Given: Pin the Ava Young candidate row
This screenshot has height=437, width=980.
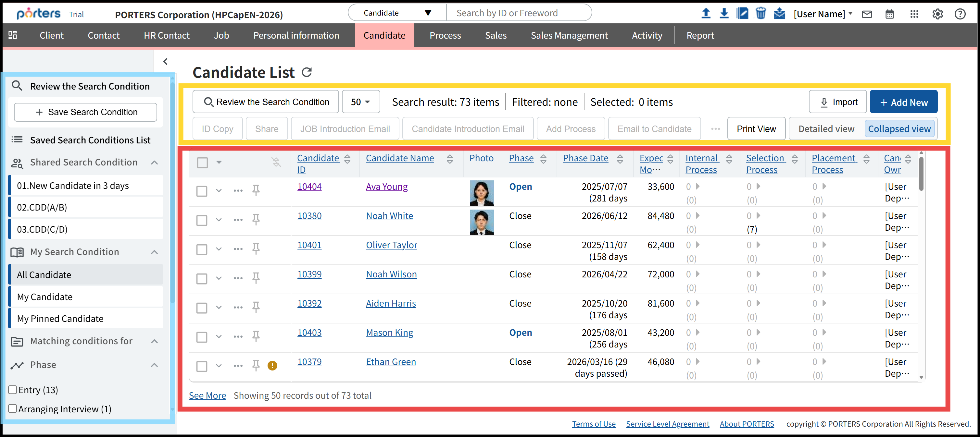Looking at the screenshot, I should 256,190.
